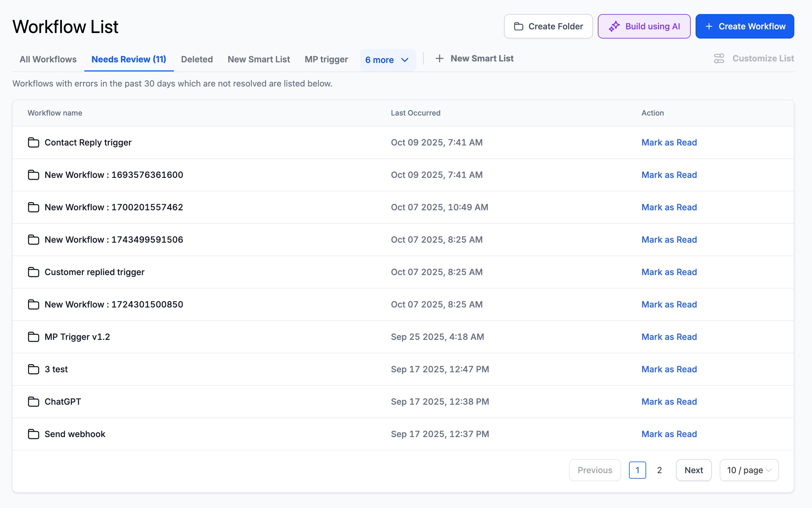Click folder icon next to Contact Reply trigger
This screenshot has width=812, height=508.
(x=33, y=142)
